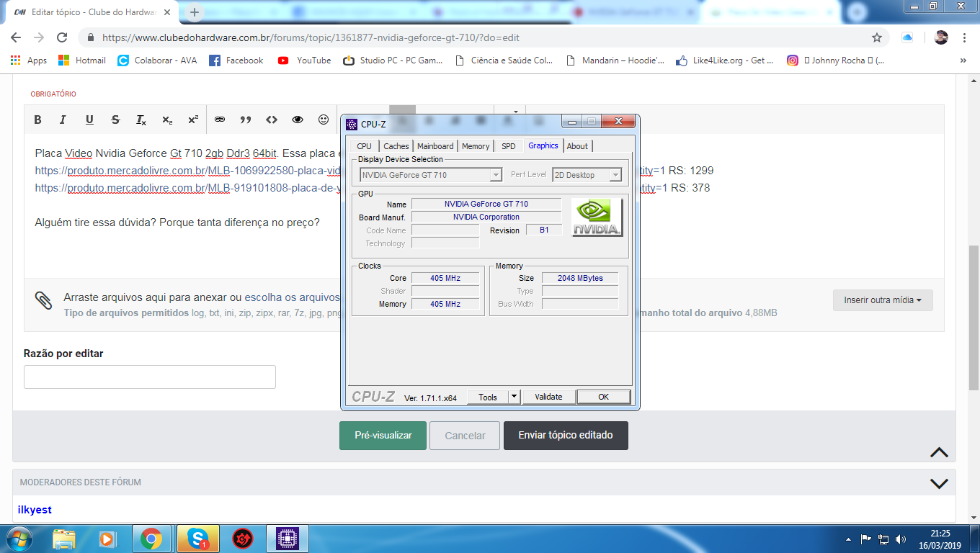Toggle bold formatting in editor toolbar
This screenshot has width=980, height=553.
(x=38, y=120)
